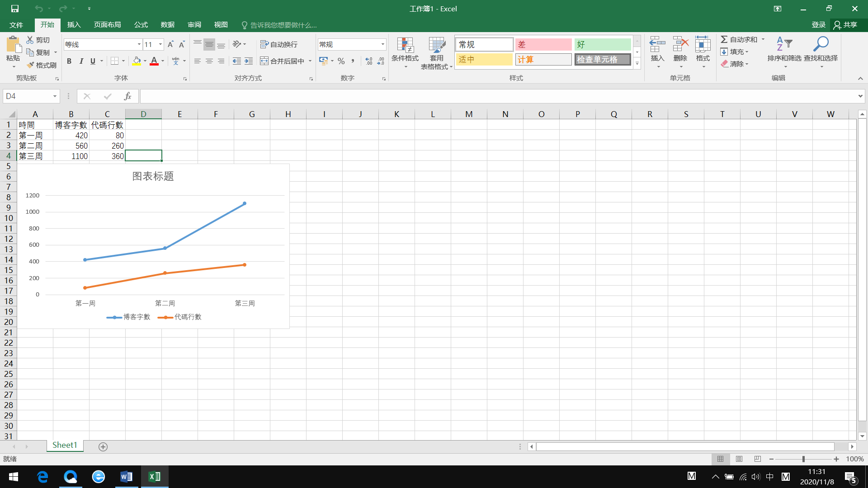Click the AutoSum sigma icon
This screenshot has height=488, width=868.
pos(724,40)
